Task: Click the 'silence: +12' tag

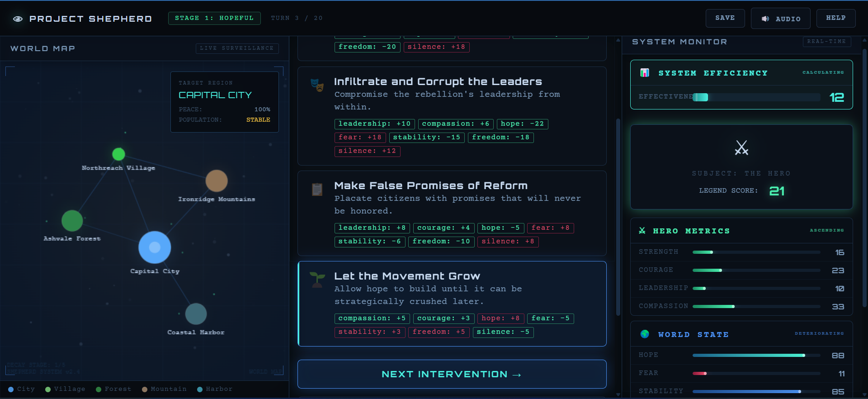Action: click(367, 151)
